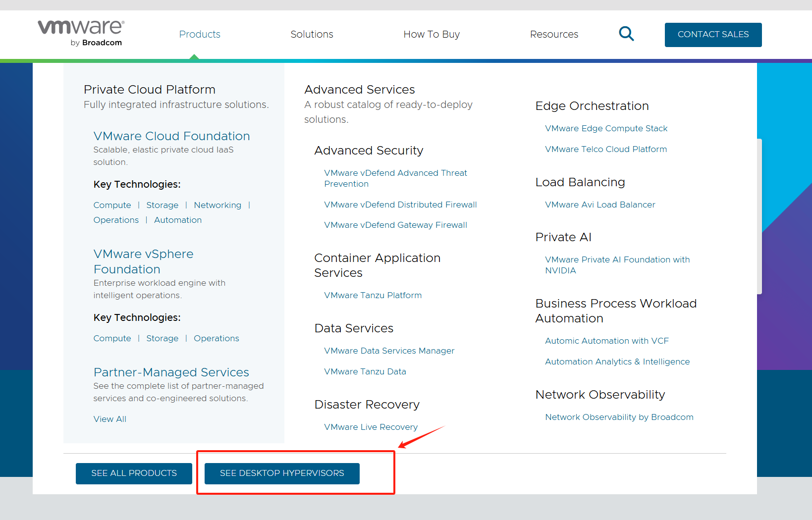Click VMware Avi Load Balancer
This screenshot has height=520, width=812.
click(599, 205)
